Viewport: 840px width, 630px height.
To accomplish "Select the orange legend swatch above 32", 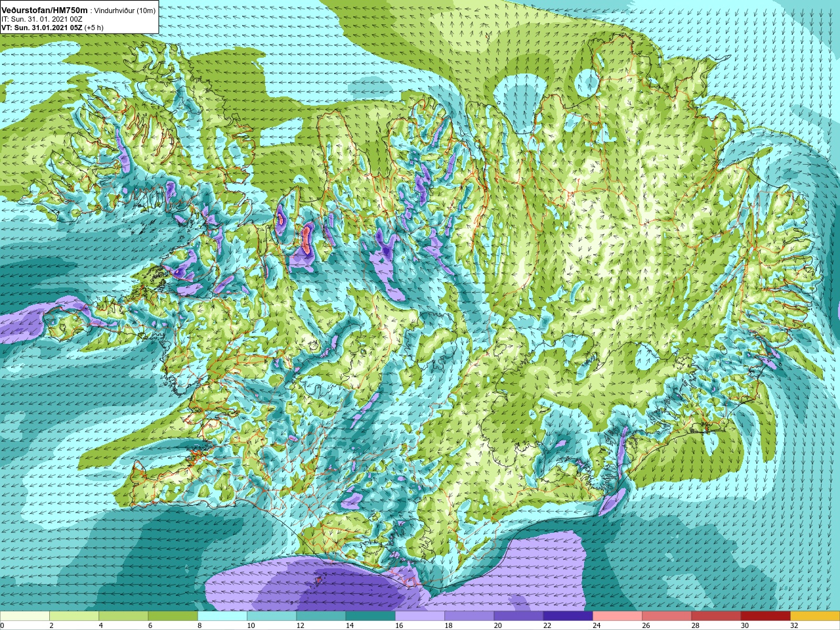I will point(815,616).
